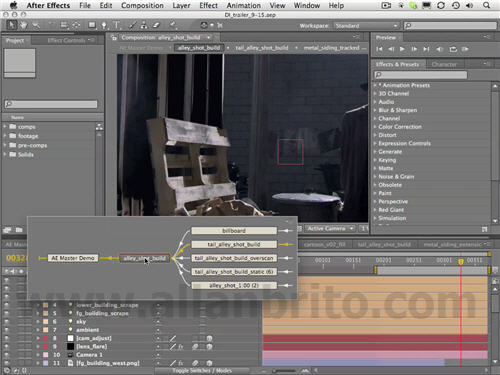Select the Horizontal Type tool
Viewport: 500px width, 375px height.
click(x=117, y=25)
